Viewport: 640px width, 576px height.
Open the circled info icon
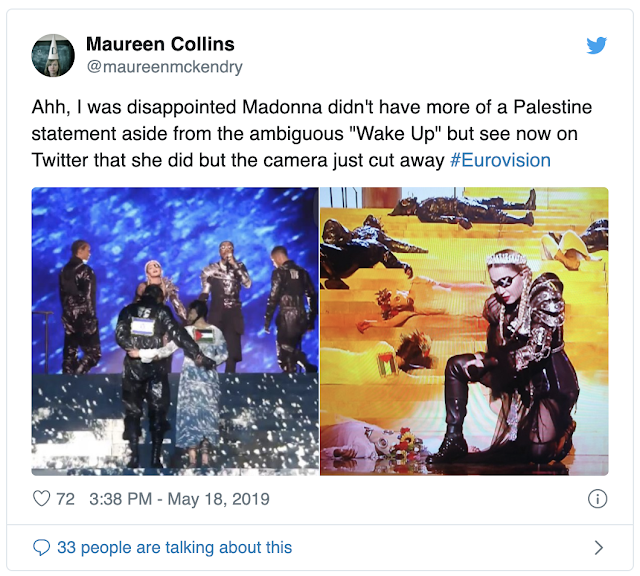point(597,499)
